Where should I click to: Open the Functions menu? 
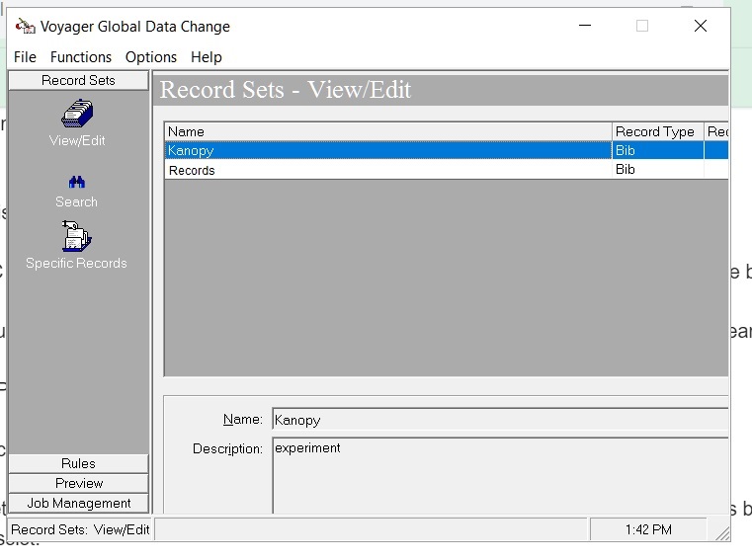(81, 57)
